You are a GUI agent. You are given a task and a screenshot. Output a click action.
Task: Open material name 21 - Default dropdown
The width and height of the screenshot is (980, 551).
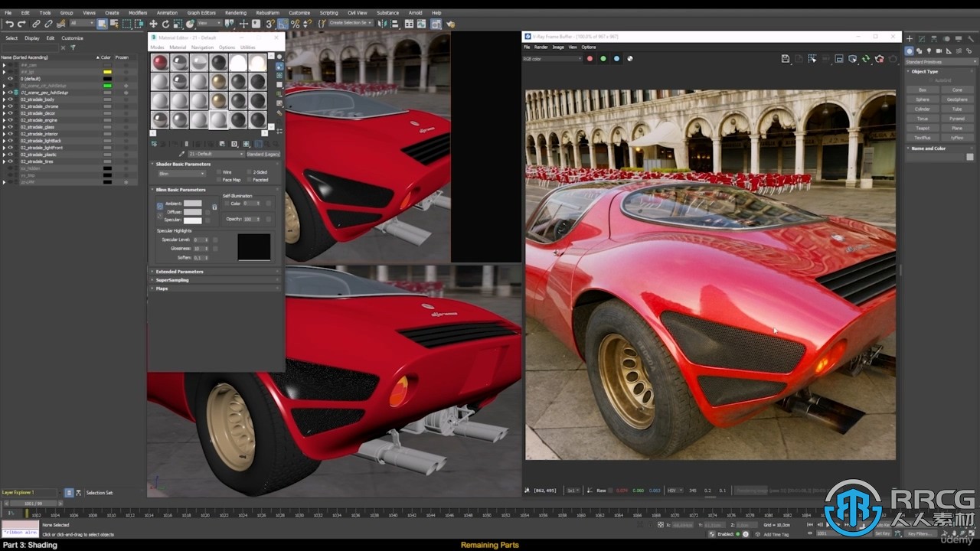[x=217, y=154]
